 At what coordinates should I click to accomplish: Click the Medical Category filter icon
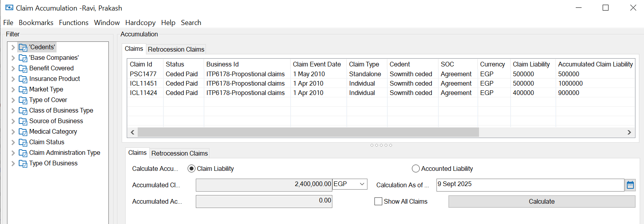tap(23, 132)
